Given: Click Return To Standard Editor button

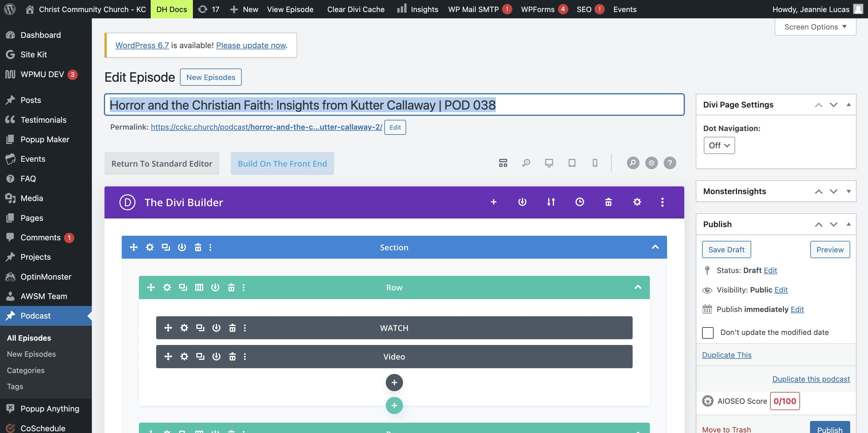Looking at the screenshot, I should (x=162, y=163).
